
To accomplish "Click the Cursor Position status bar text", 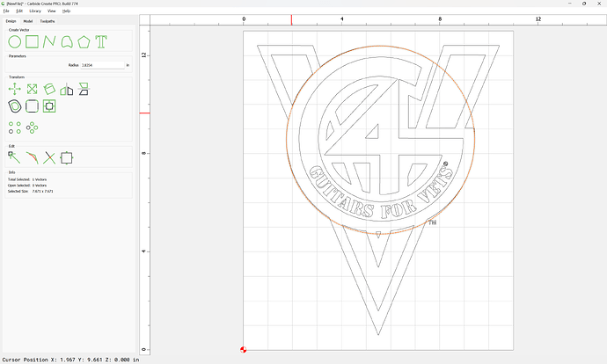I will (x=70, y=360).
